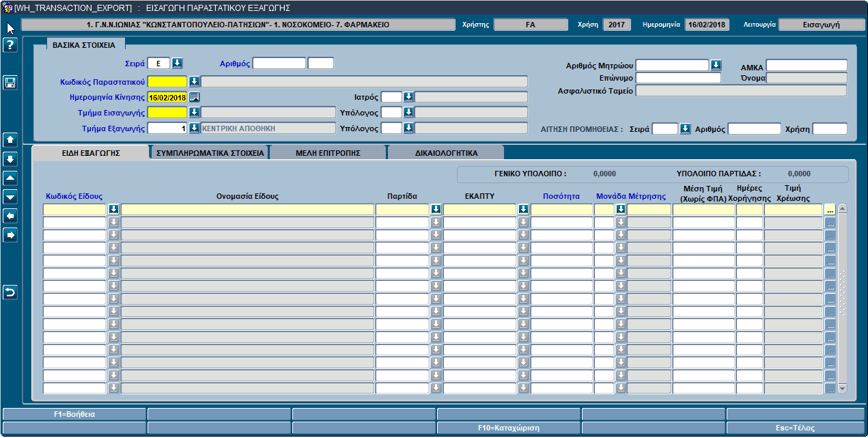Open Αριθμός Μητρώου lookup list
This screenshot has width=868, height=438.
point(716,66)
